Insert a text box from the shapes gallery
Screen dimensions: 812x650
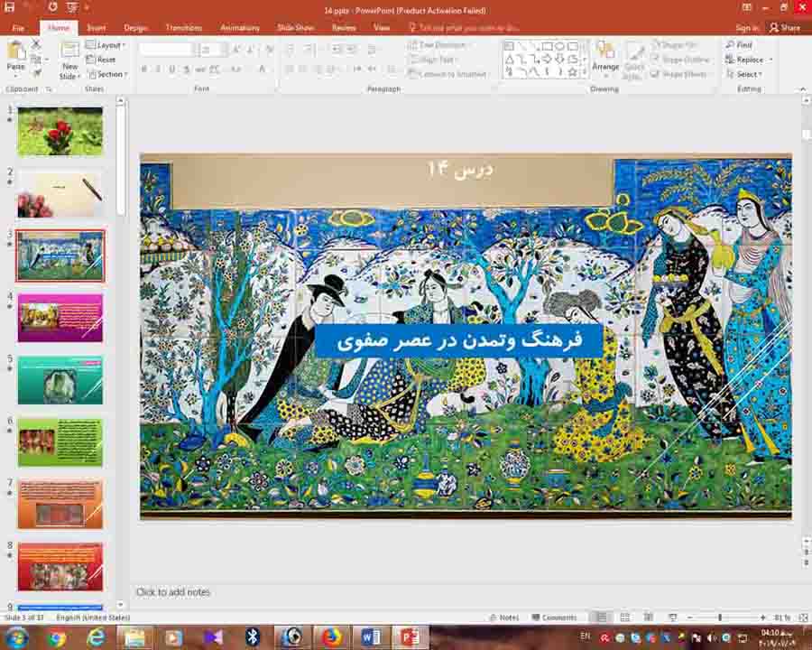[x=509, y=47]
